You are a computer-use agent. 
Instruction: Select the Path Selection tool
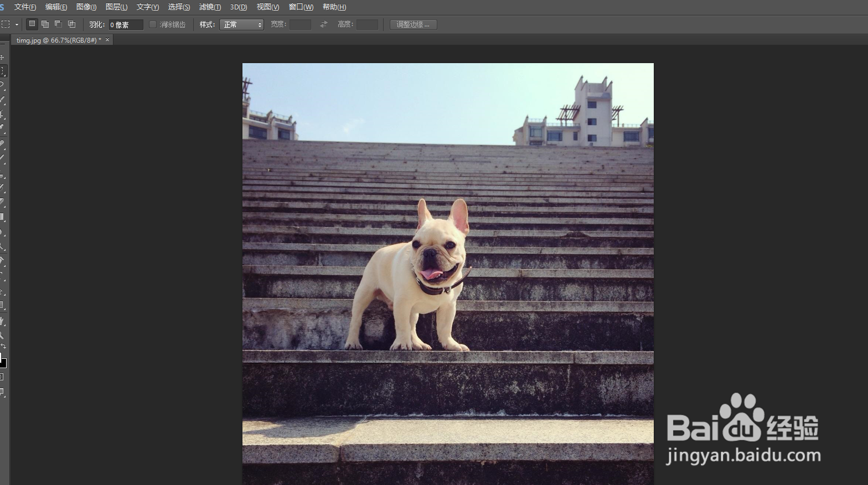(x=2, y=291)
